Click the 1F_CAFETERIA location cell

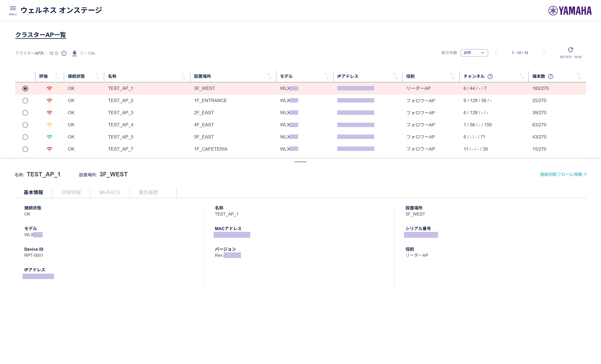[x=211, y=149]
